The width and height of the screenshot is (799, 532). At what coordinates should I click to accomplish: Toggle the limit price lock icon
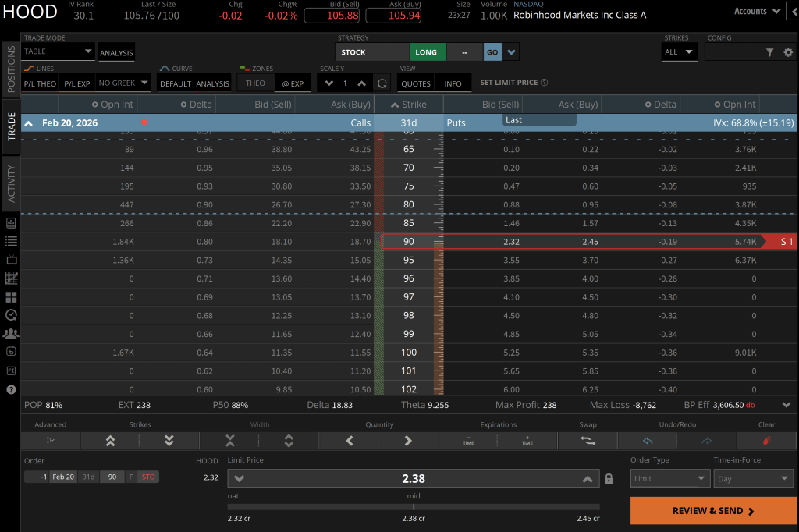pyautogui.click(x=609, y=479)
